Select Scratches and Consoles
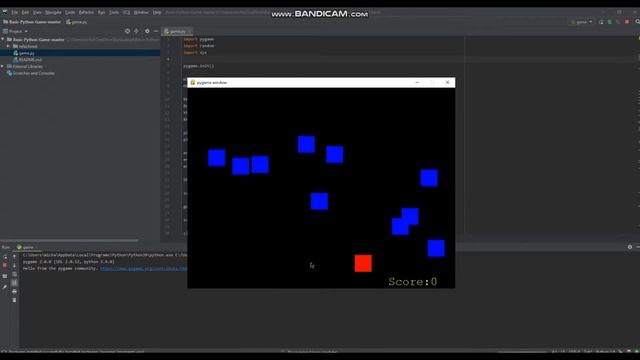 [34, 73]
